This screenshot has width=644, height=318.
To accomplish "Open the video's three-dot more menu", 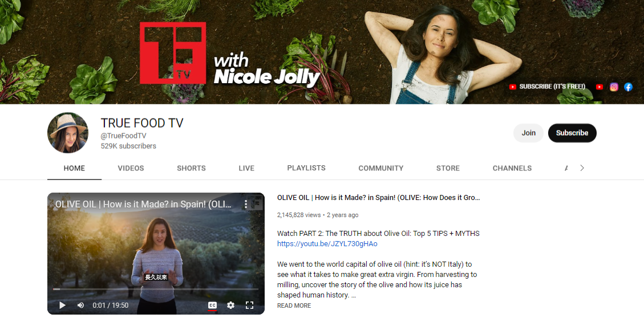I will coord(246,204).
